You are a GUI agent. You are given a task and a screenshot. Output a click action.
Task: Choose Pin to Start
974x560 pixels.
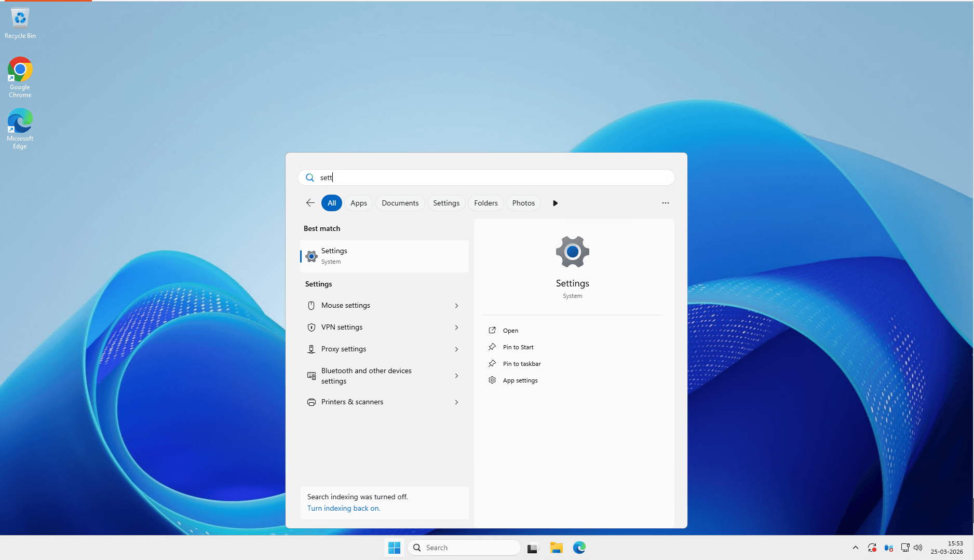click(x=518, y=347)
